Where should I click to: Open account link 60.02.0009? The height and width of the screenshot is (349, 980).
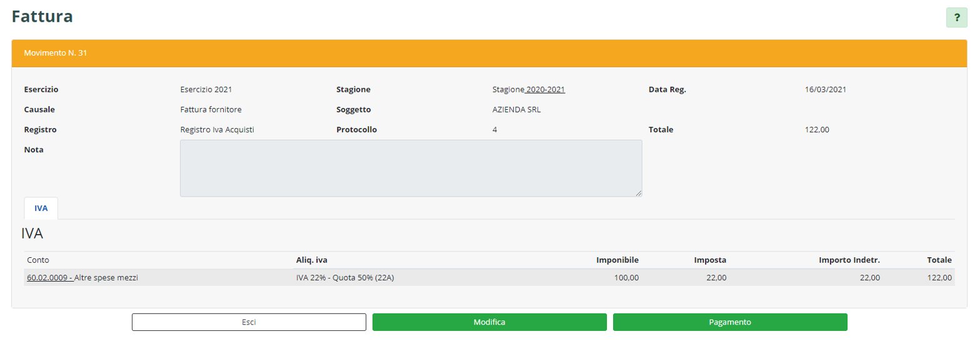50,278
